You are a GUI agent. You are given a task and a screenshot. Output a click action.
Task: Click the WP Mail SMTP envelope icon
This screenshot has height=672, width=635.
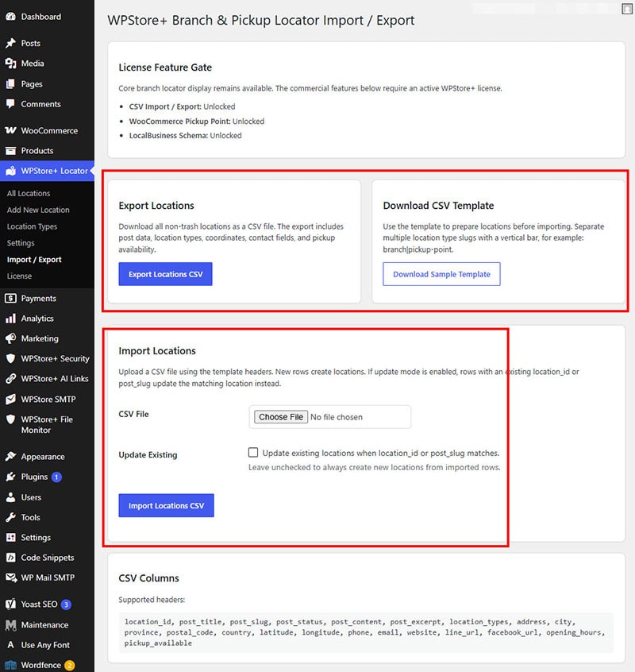10,577
